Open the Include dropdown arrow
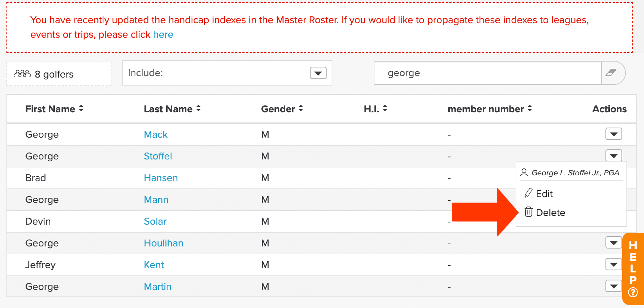The height and width of the screenshot is (308, 644). pos(318,73)
